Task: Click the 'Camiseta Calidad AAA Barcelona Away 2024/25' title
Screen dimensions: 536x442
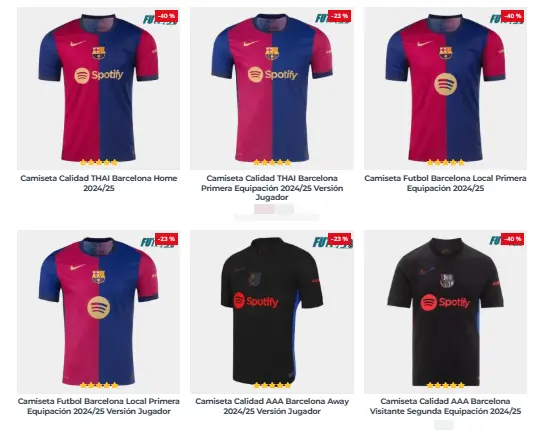Action: [272, 406]
